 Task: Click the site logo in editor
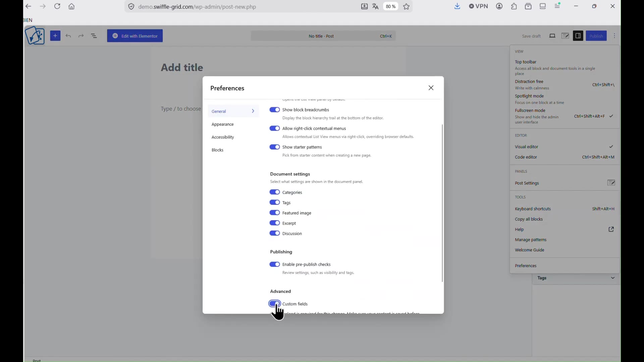coord(35,36)
